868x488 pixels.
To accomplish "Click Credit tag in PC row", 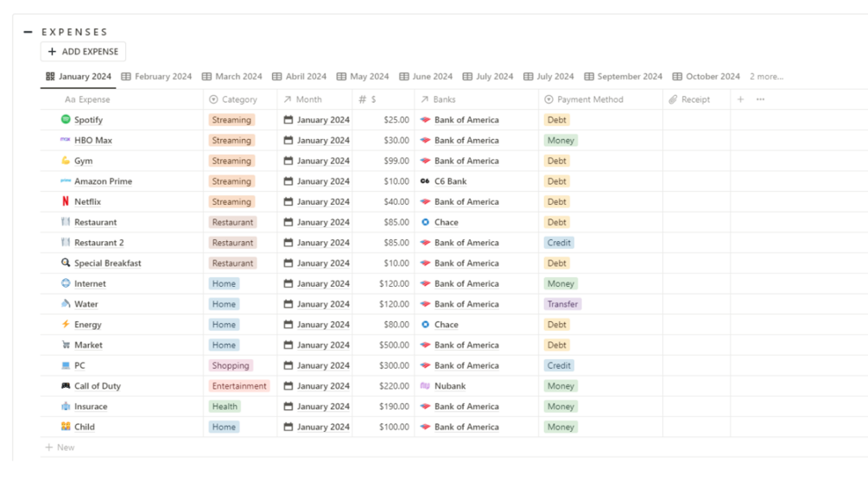I will pyautogui.click(x=559, y=365).
